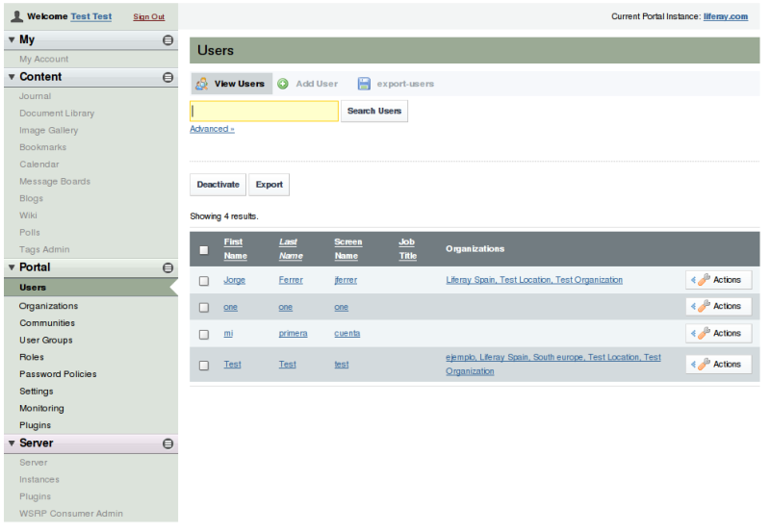Screen dimensions: 770x532
Task: Toggle the select-all checkbox in table header
Action: [203, 250]
